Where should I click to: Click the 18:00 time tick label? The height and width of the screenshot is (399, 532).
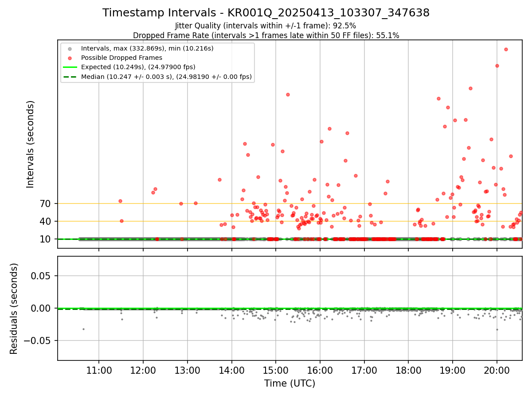408,370
